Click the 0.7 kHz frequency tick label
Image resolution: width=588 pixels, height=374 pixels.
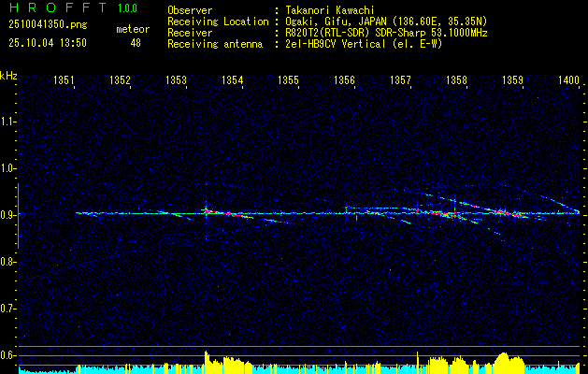(7, 309)
